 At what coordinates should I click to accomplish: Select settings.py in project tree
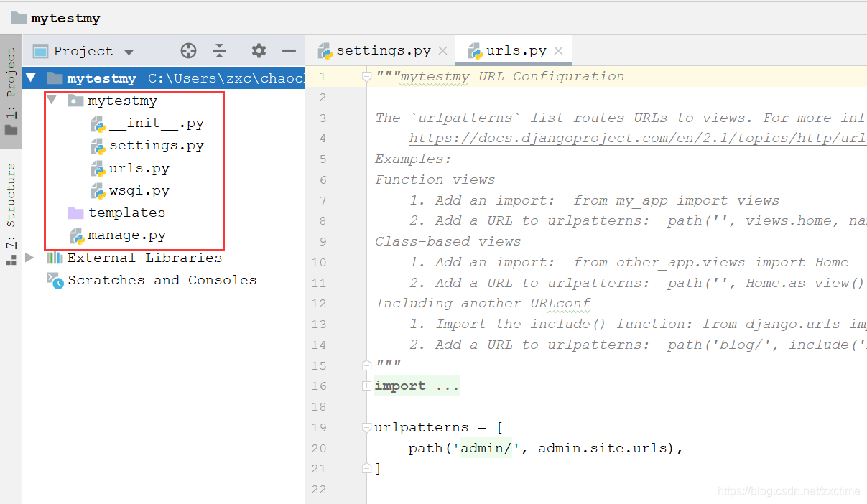click(157, 146)
